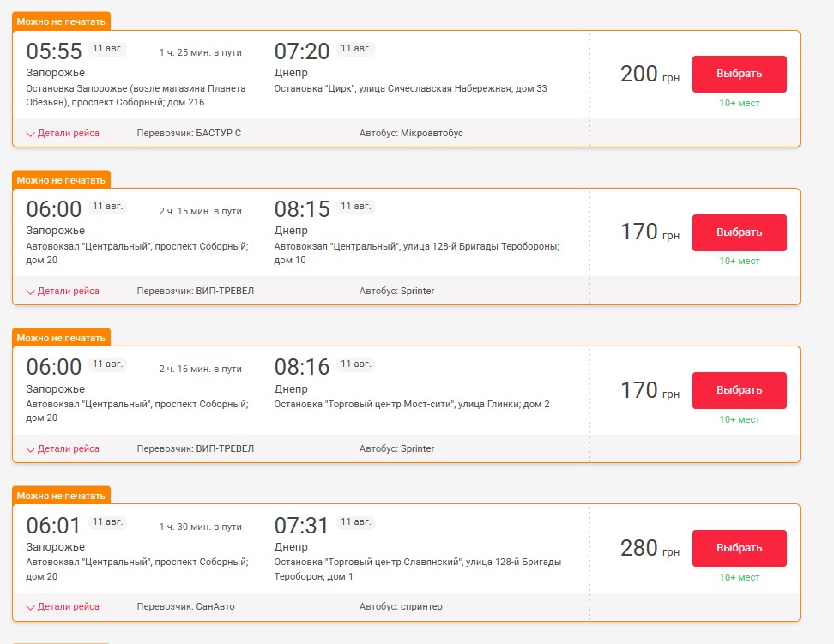Click the orange badge above the 05:55 trip
The height and width of the screenshot is (644, 834).
point(61,21)
